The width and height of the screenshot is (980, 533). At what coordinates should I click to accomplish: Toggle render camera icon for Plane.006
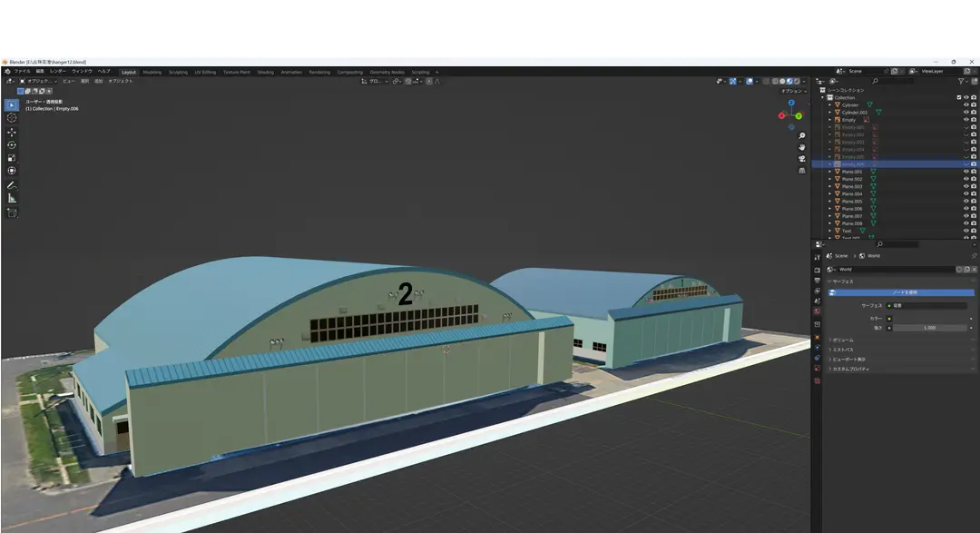[974, 209]
